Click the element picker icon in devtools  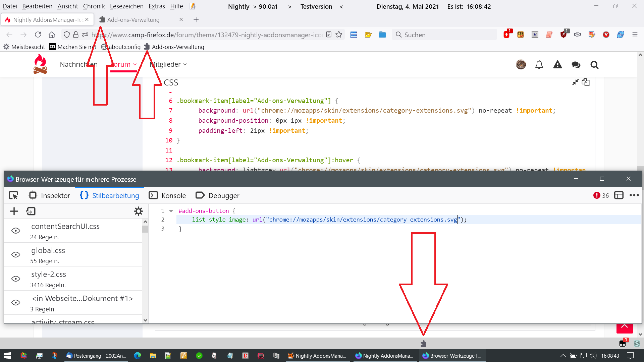(x=13, y=195)
